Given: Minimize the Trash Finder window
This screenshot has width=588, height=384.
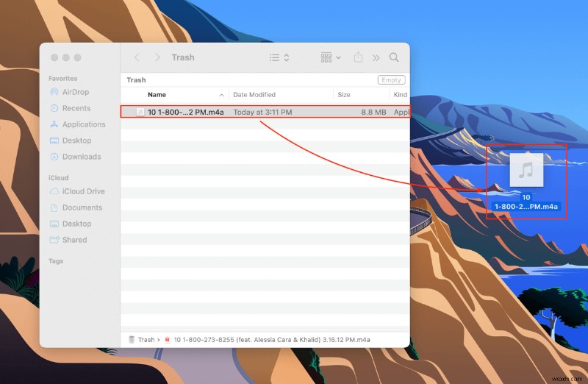Looking at the screenshot, I should 66,57.
